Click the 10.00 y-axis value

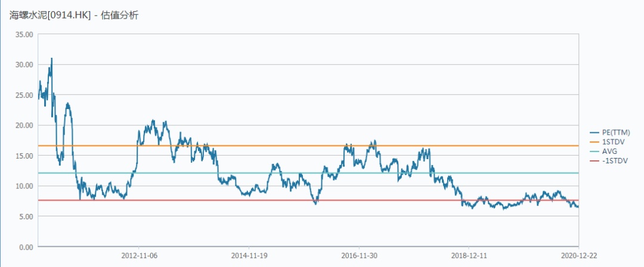(x=24, y=186)
